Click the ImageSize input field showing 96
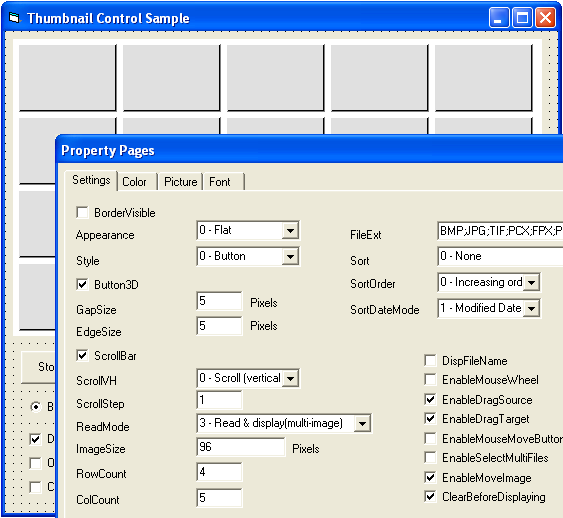The height and width of the screenshot is (518, 563). [241, 447]
